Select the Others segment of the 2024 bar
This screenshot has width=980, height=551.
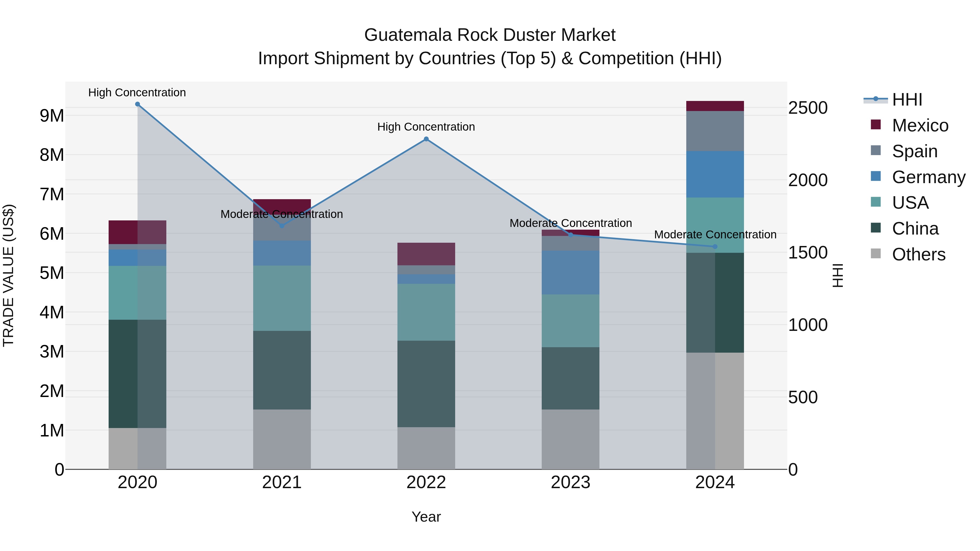[715, 411]
